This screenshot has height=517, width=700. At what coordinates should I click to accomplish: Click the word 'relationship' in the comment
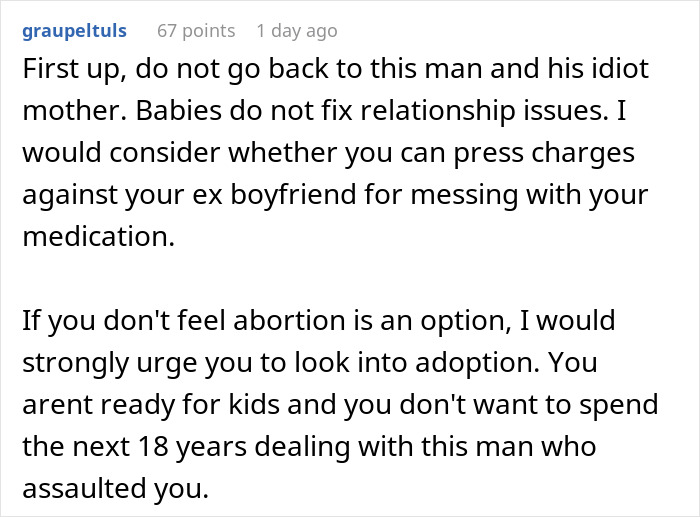click(438, 111)
